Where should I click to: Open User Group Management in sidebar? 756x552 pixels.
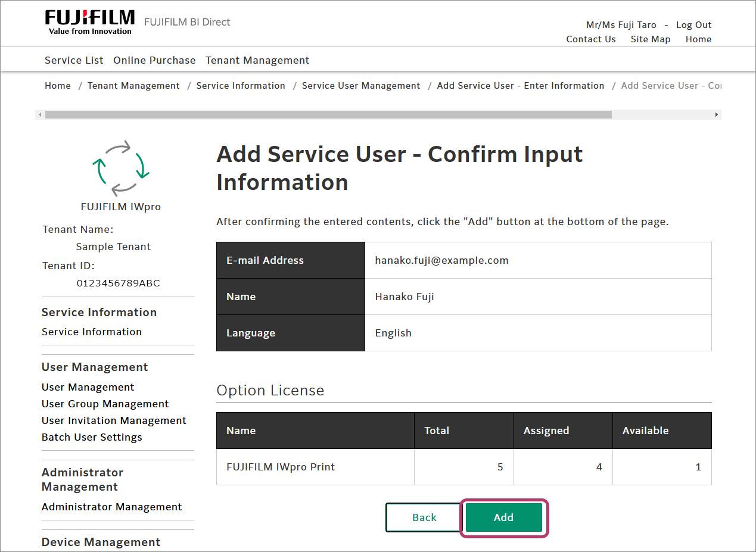click(105, 404)
